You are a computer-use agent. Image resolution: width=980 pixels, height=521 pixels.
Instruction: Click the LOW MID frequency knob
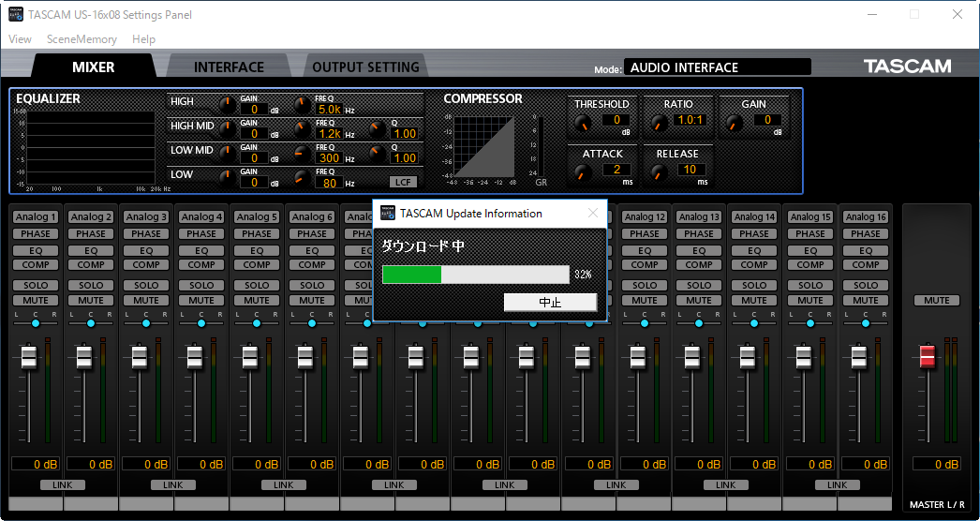[302, 154]
